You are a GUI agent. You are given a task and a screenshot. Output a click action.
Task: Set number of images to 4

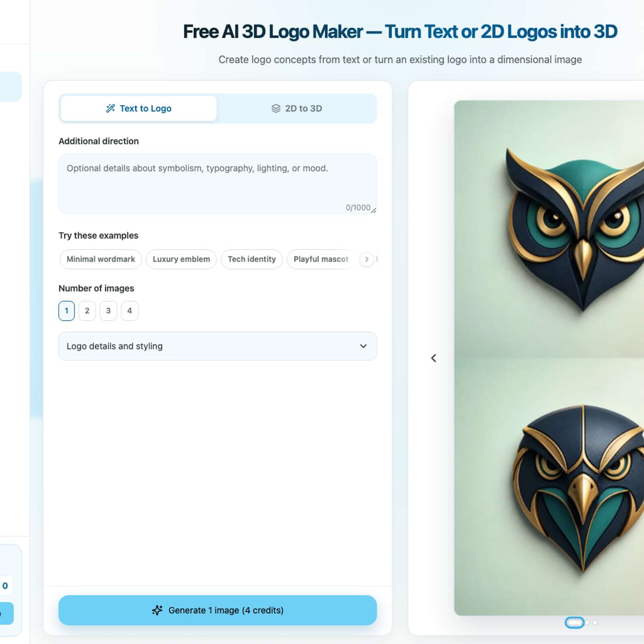(130, 311)
